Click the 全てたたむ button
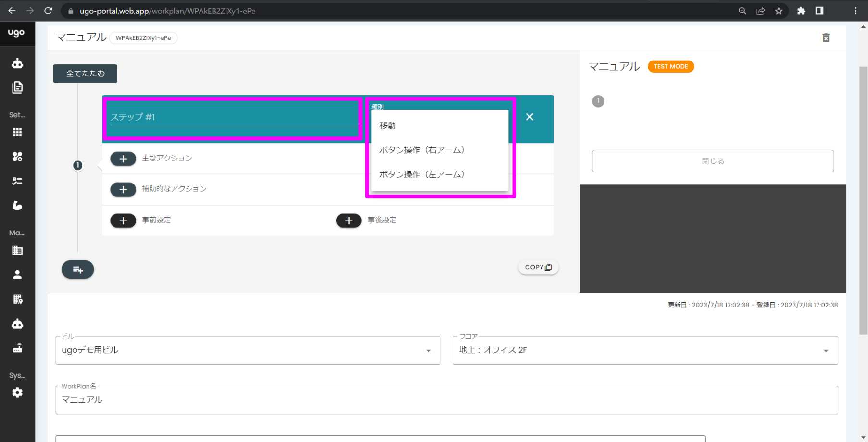Viewport: 868px width, 442px height. tap(85, 74)
